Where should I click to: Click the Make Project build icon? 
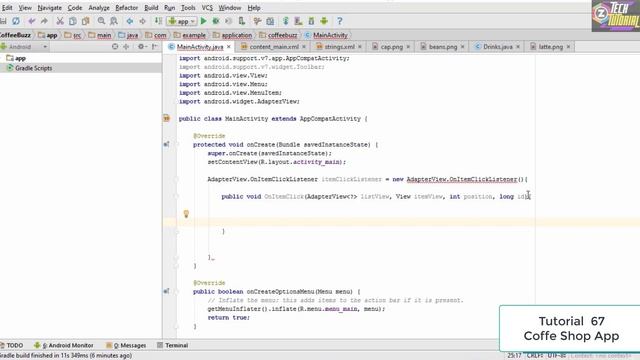(x=158, y=21)
